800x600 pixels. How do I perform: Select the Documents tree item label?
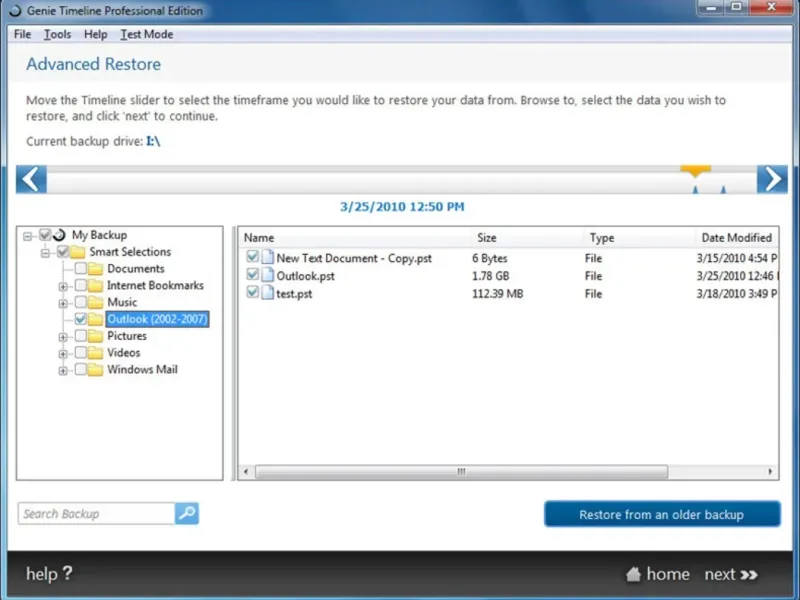[x=136, y=268]
